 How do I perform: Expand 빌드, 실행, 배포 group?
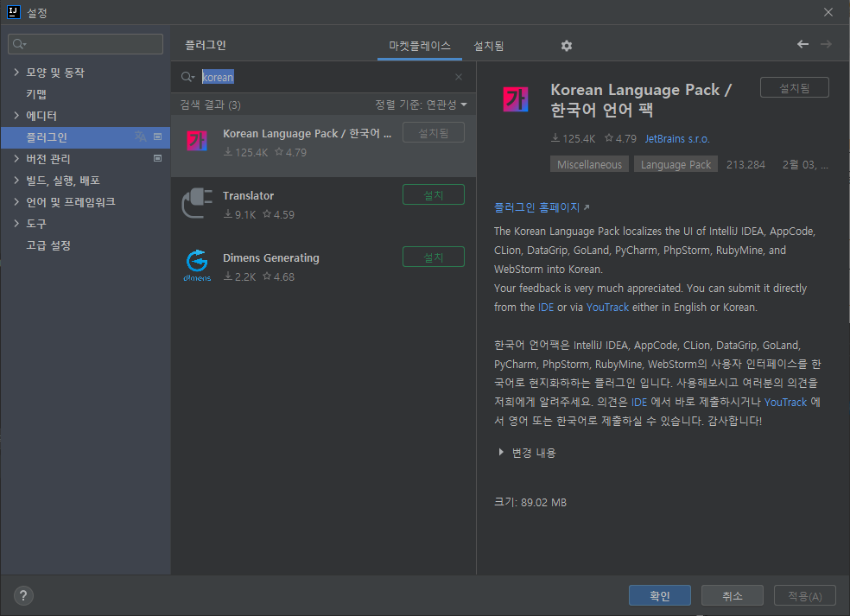point(16,180)
